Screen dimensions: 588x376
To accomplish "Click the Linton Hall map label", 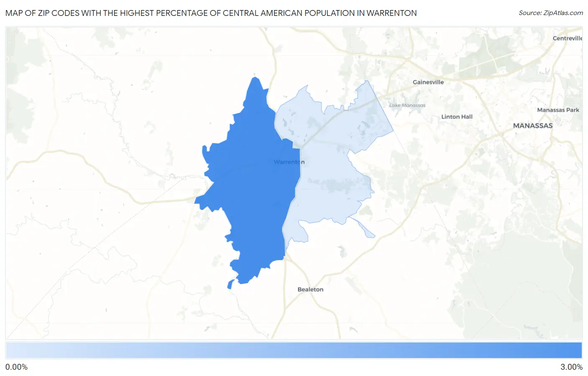I will 457,117.
